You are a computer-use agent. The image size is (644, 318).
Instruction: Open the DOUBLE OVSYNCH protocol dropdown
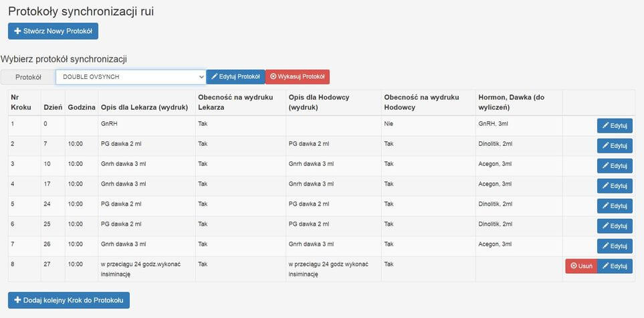[x=130, y=77]
